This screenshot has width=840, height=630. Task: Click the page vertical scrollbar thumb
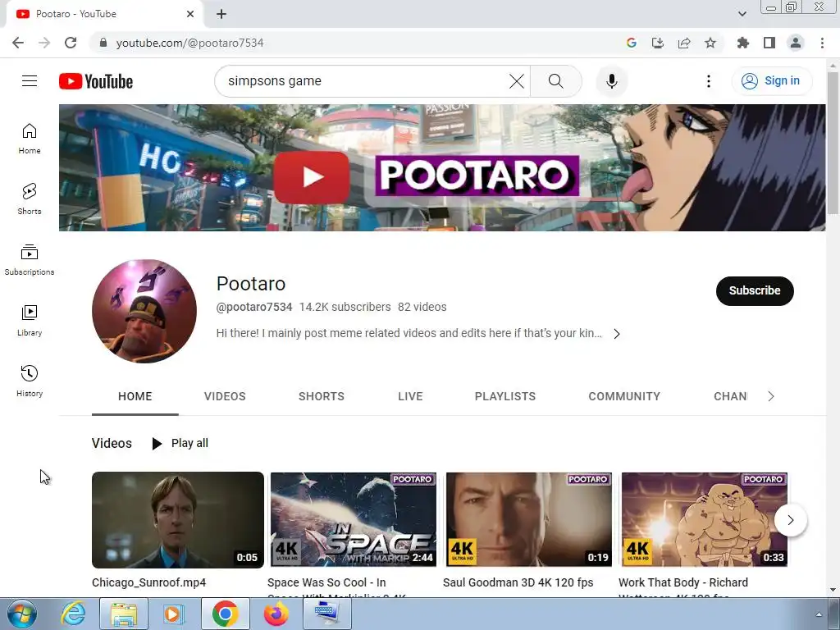(833, 143)
